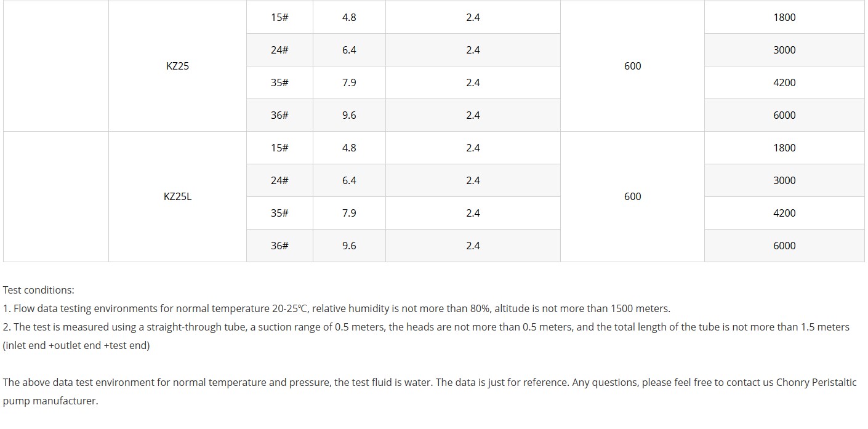Select the 6.4 value in the KZ25L group

[349, 180]
